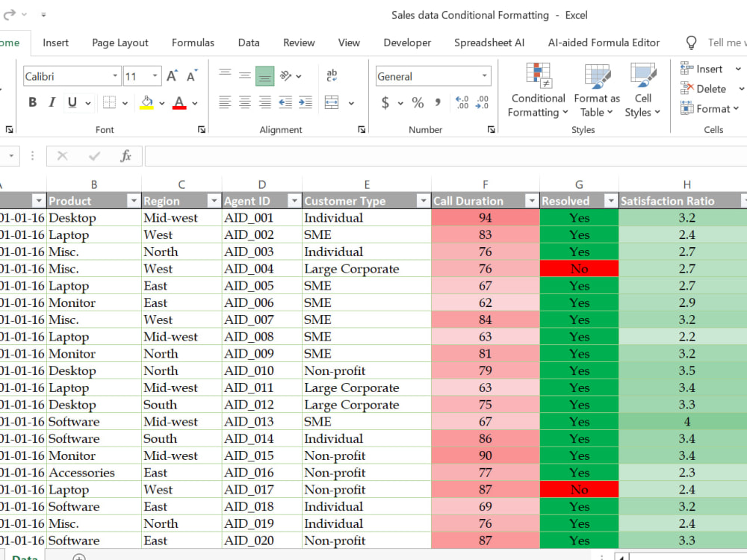Open Conditional Formatting menu
Viewport: 747px width, 560px height.
(538, 90)
